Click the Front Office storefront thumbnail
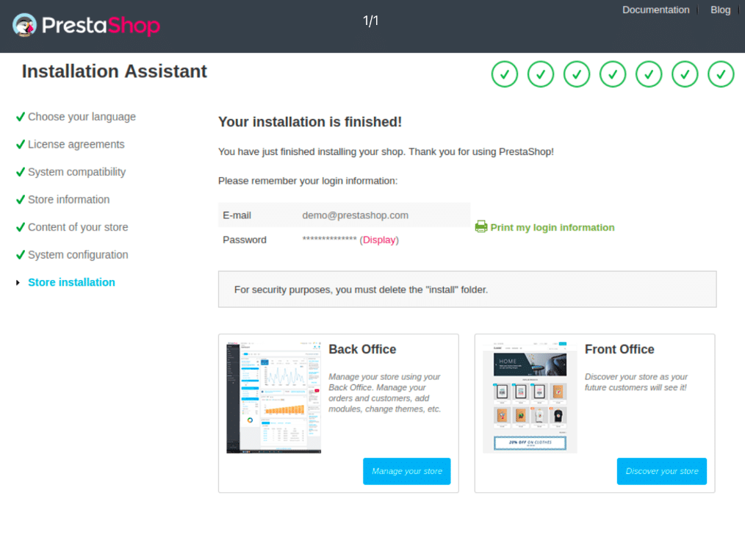 pyautogui.click(x=530, y=398)
